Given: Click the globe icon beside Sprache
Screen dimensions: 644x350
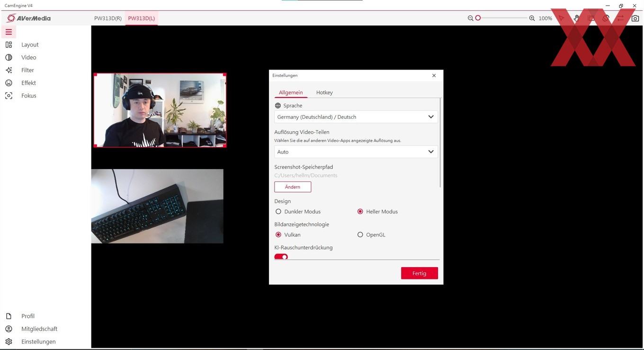Looking at the screenshot, I should [278, 106].
